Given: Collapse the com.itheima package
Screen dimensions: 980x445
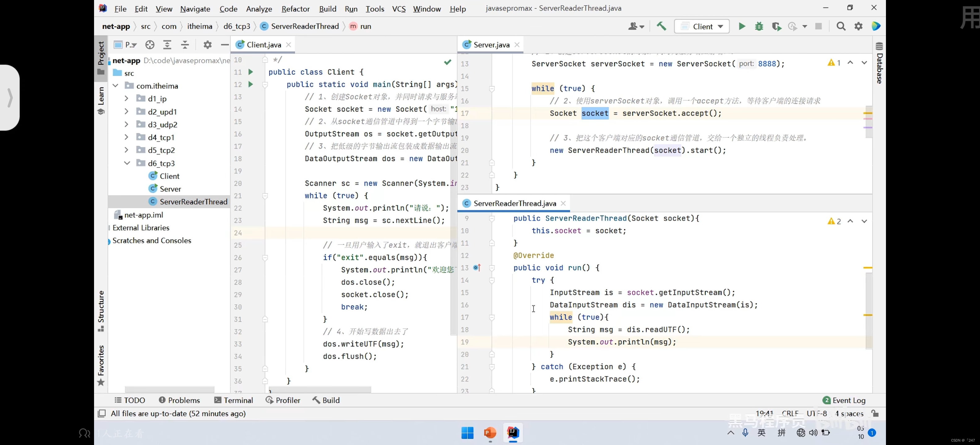Looking at the screenshot, I should (x=116, y=86).
